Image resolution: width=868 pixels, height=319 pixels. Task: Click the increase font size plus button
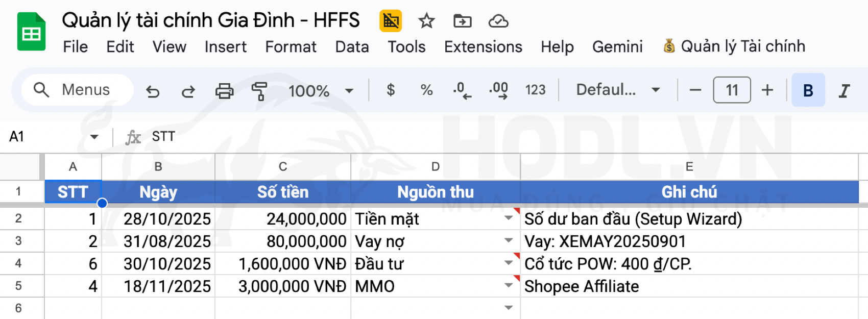(x=767, y=90)
